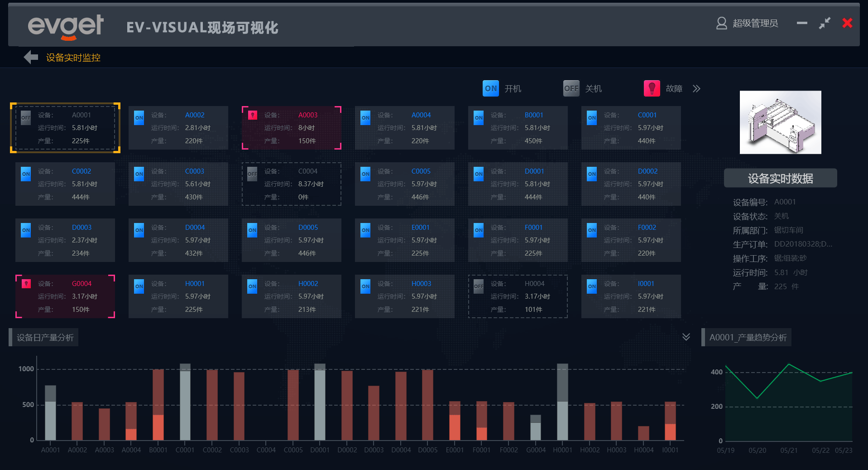
Task: Click the OFF status icon on device C0004
Action: click(x=252, y=174)
